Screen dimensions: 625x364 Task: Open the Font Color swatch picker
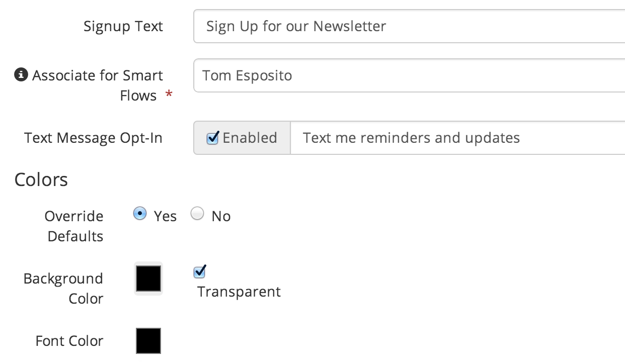pos(148,341)
